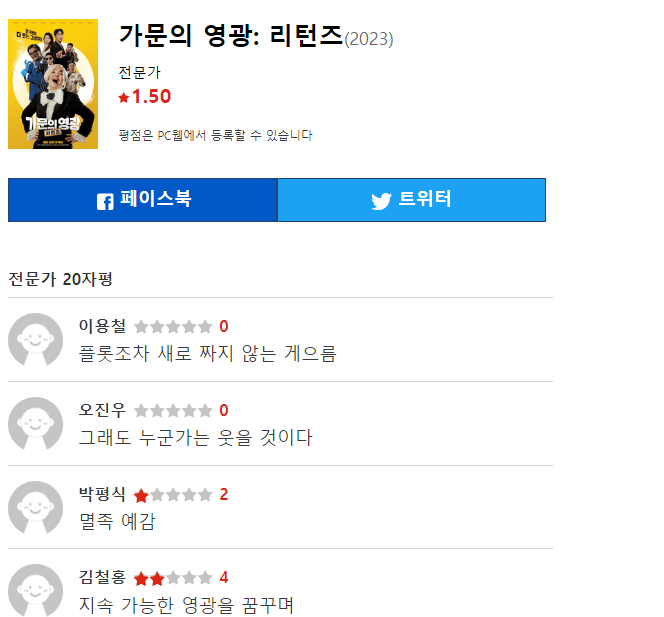Click the Facebook logo icon
Viewport: 664px width, 617px height.
105,201
